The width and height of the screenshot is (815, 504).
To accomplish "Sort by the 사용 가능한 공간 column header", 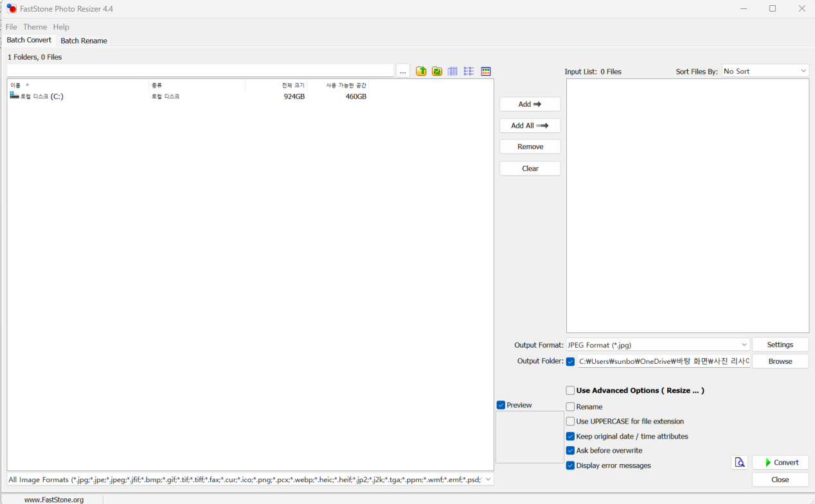I will (x=338, y=85).
